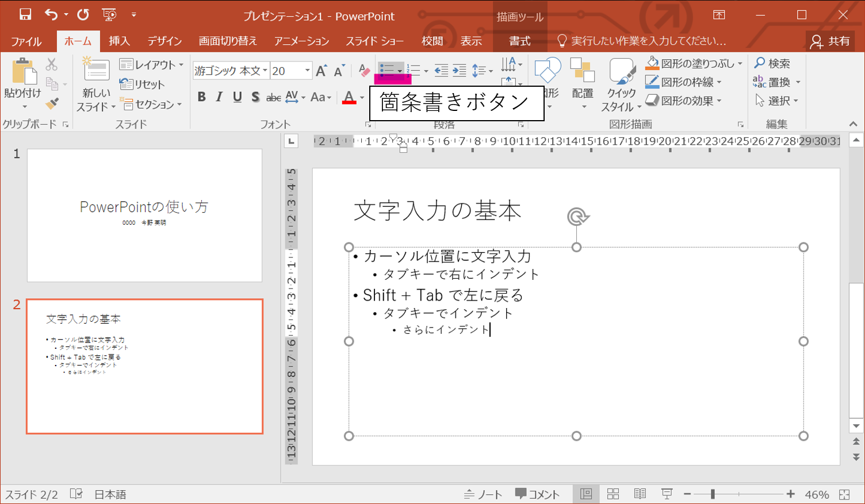
Task: Toggle bold formatting
Action: click(x=201, y=97)
